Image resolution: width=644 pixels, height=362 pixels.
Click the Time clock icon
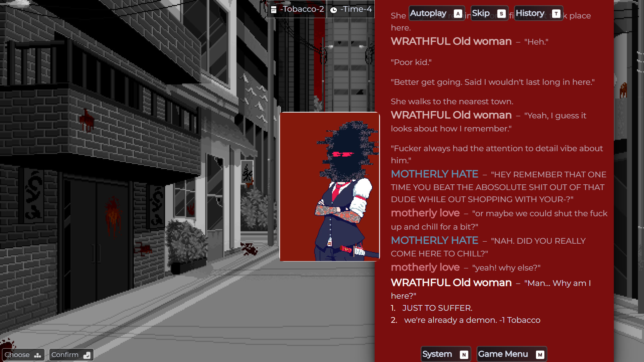[333, 10]
